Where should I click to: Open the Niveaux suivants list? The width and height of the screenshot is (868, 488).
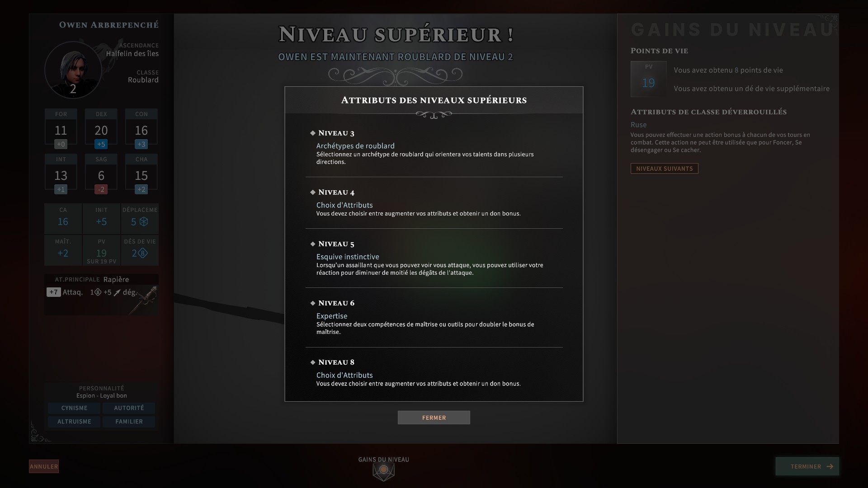click(x=664, y=169)
